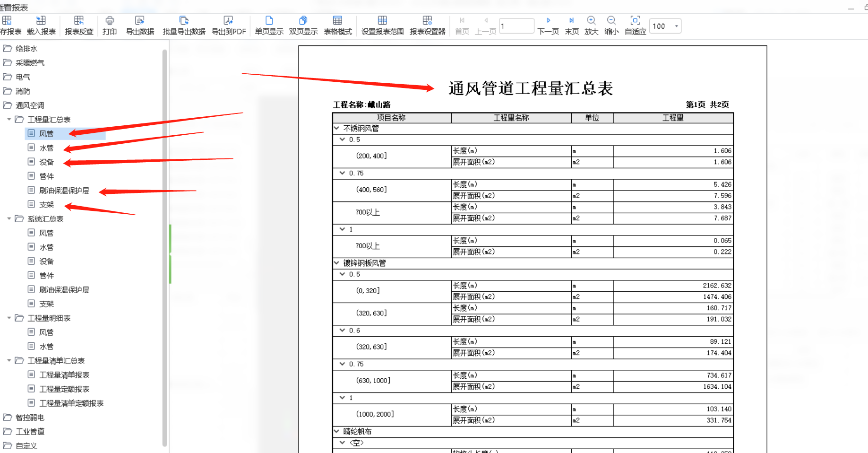Viewport: 868px width, 453px height.
Task: Click the 项目名称 column header
Action: click(x=392, y=118)
